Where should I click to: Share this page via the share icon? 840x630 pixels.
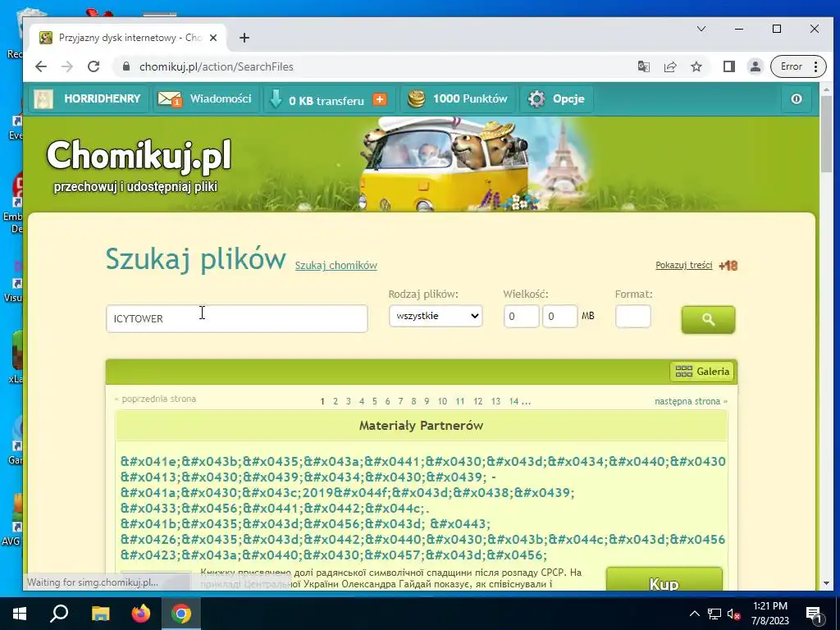pyautogui.click(x=670, y=66)
